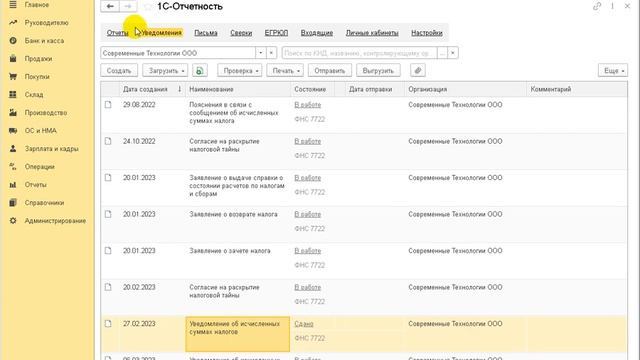Select document icon for row 29.08.2022

tap(108, 105)
